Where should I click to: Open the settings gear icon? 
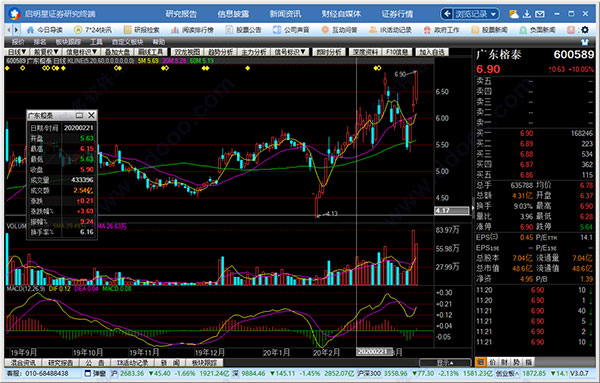pyautogui.click(x=585, y=29)
